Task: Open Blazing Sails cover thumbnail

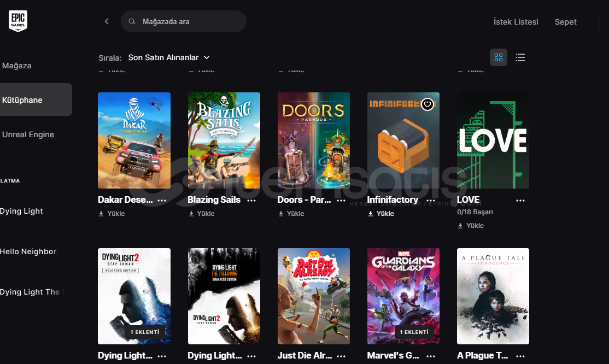Action: click(x=224, y=140)
